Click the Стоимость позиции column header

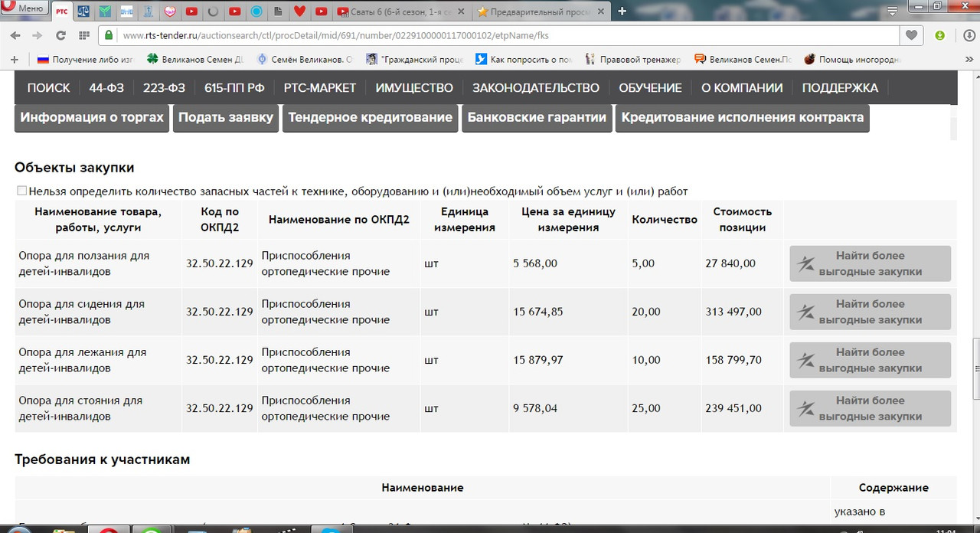pyautogui.click(x=743, y=219)
